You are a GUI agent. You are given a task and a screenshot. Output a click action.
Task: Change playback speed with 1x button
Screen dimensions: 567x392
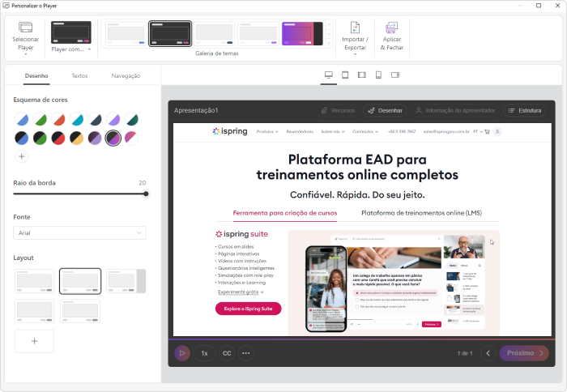205,353
